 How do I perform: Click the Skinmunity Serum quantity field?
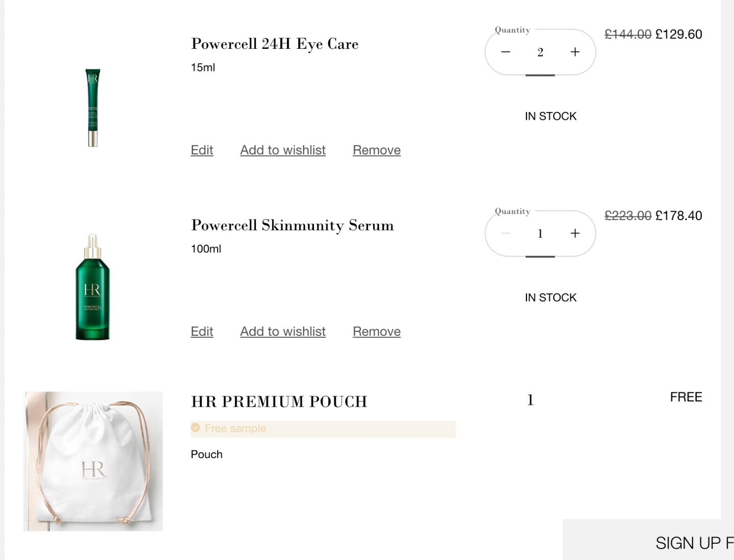click(x=540, y=233)
